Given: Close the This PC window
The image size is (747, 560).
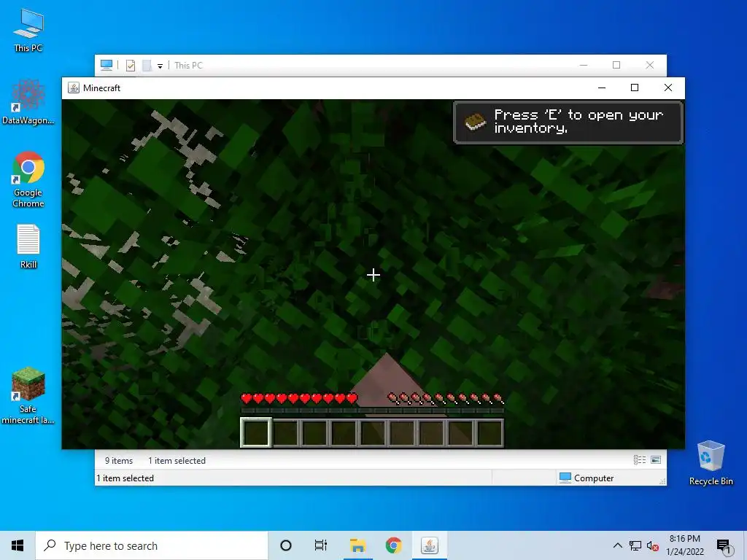Looking at the screenshot, I should 650,65.
